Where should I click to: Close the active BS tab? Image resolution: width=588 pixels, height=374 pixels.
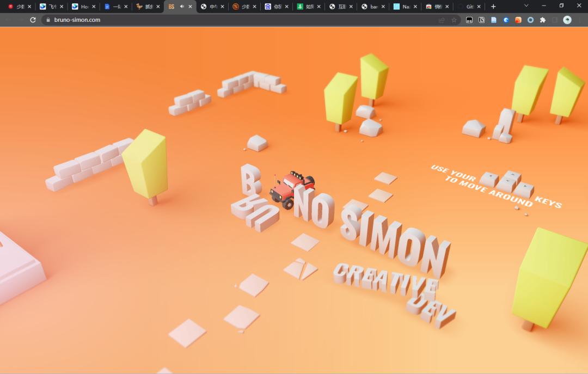(x=190, y=7)
